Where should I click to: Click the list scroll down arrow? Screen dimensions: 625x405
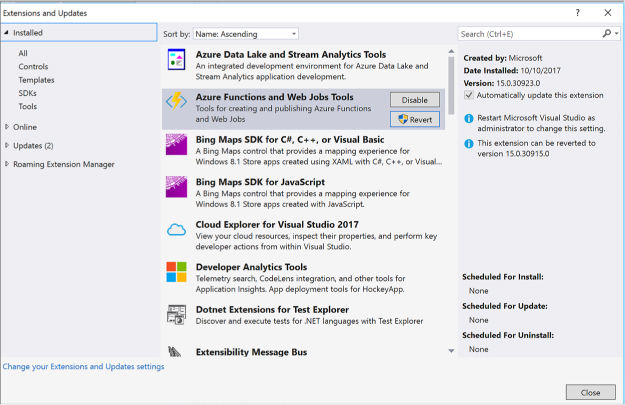click(451, 351)
